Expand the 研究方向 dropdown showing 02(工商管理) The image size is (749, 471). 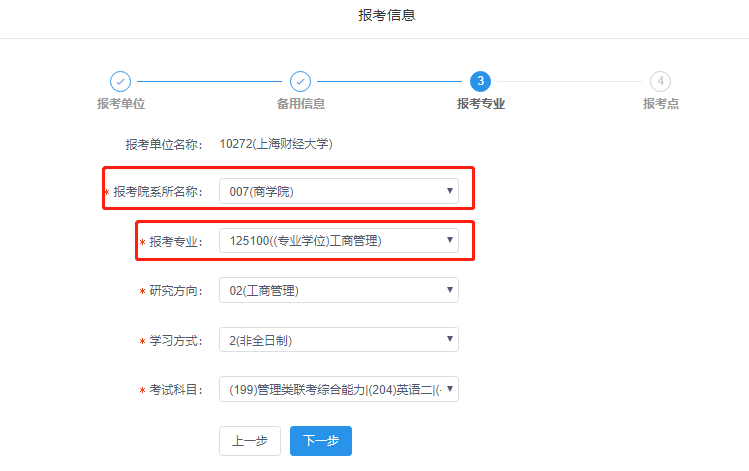338,291
